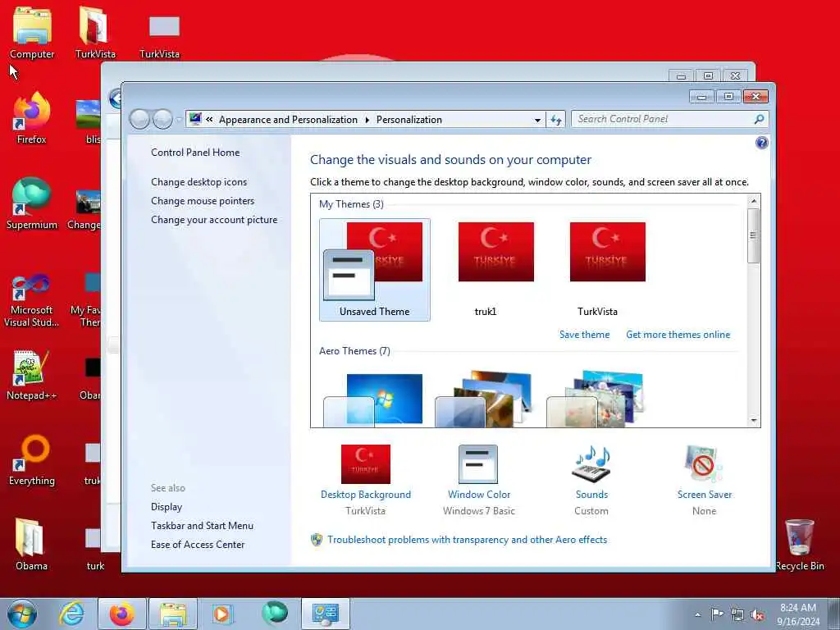
Task: Click the muted volume tray icon
Action: click(x=757, y=615)
